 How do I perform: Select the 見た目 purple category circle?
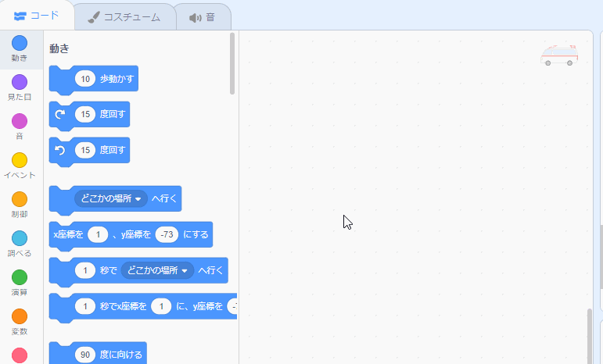20,82
